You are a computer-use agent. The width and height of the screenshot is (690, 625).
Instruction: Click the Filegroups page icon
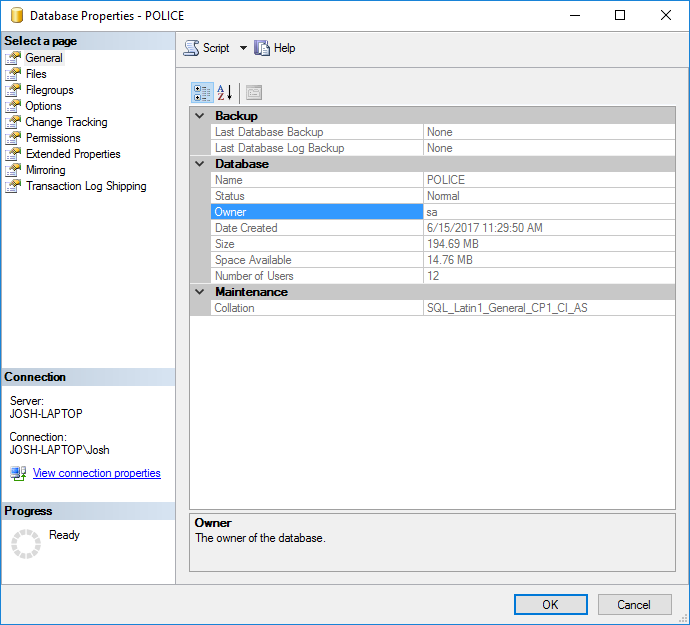13,90
